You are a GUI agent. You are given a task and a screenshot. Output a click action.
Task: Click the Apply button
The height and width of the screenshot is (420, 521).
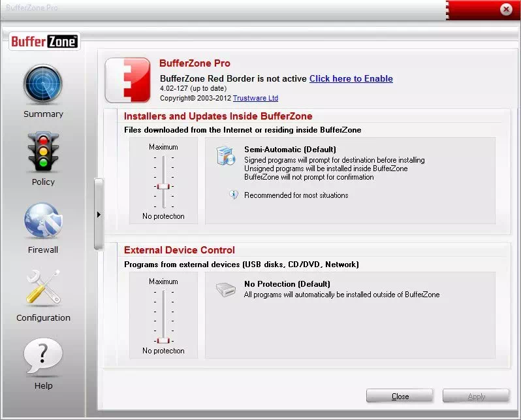476,396
